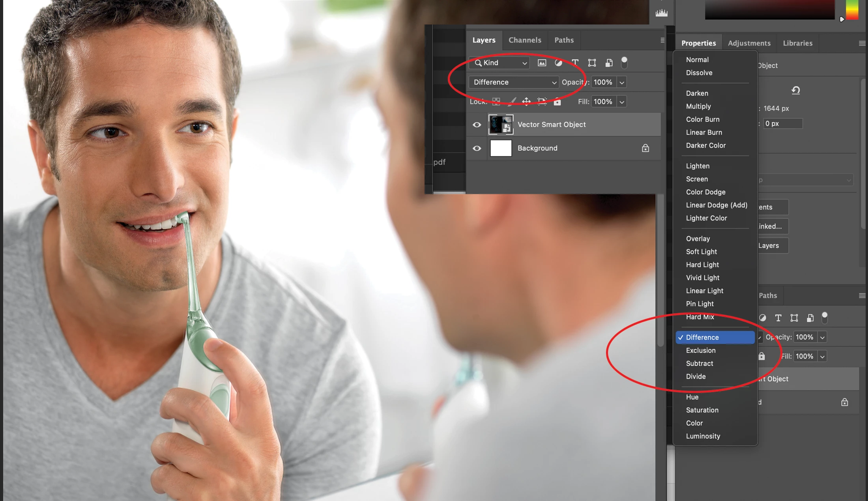Hide the Background layer

pos(477,148)
